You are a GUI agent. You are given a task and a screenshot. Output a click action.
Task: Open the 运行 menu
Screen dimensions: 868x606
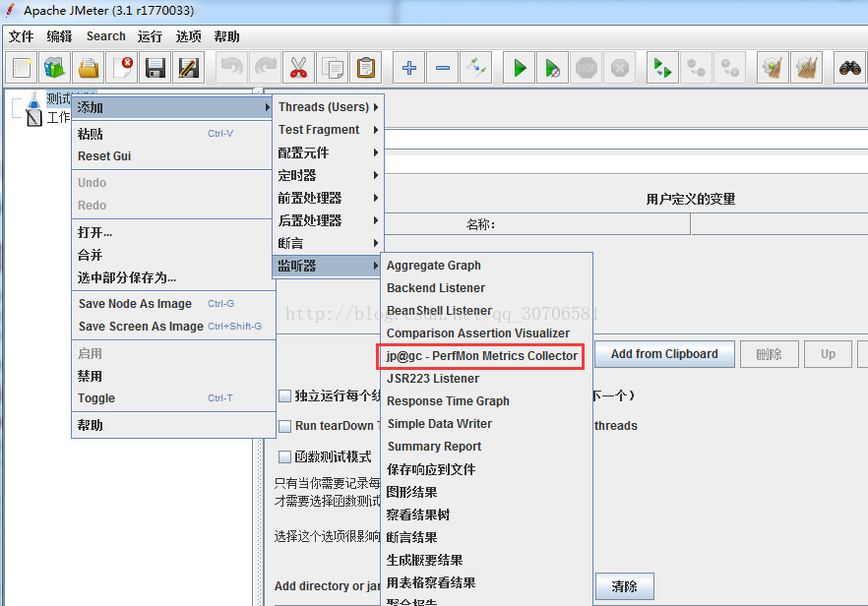click(150, 36)
